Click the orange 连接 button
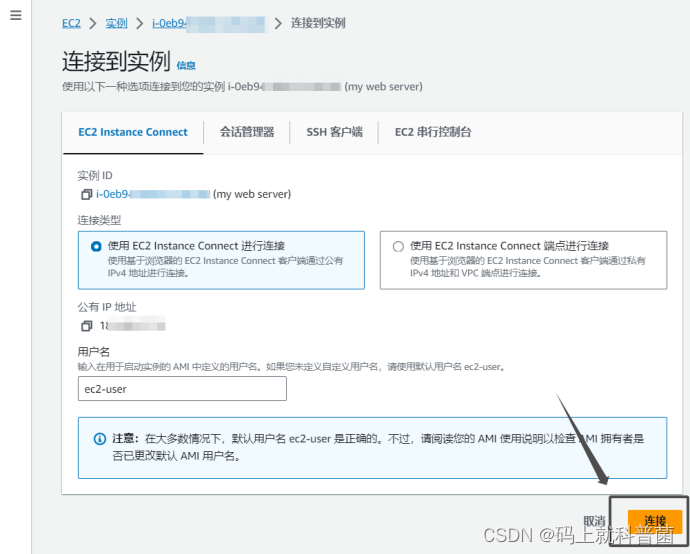The width and height of the screenshot is (690, 554). click(x=655, y=521)
